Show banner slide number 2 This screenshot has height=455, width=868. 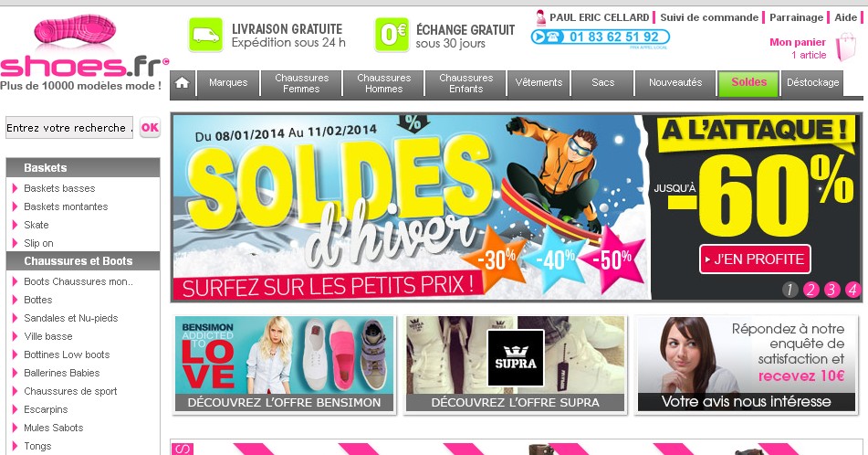[x=811, y=290]
